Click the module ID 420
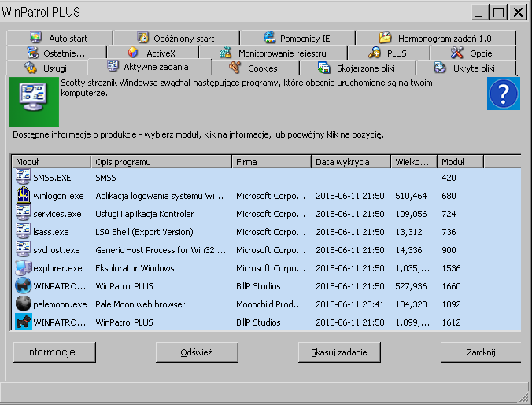 449,178
